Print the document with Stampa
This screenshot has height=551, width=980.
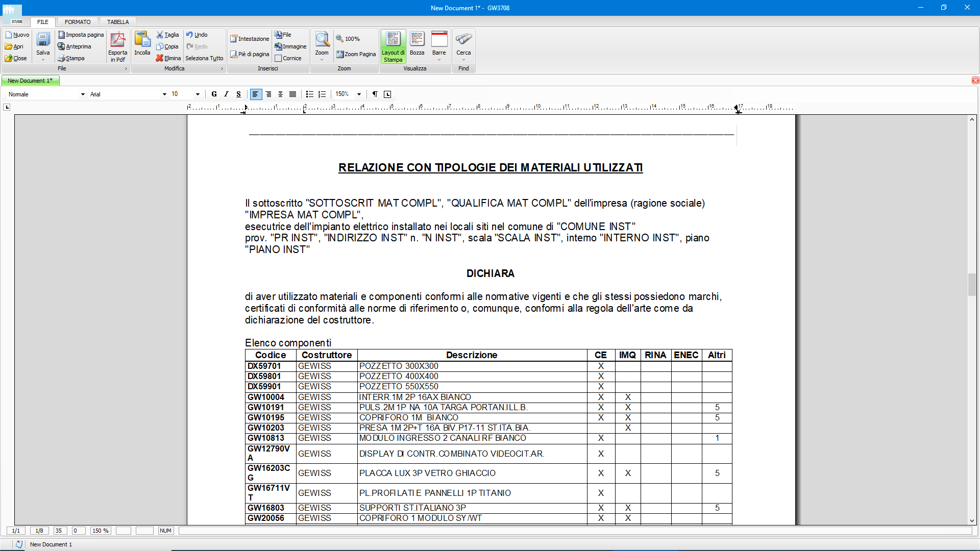point(71,58)
